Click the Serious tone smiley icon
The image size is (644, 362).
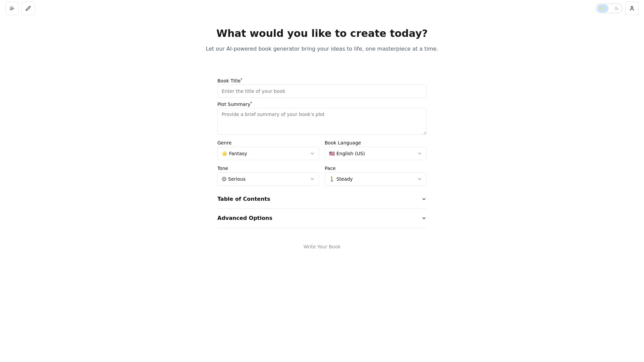click(224, 179)
